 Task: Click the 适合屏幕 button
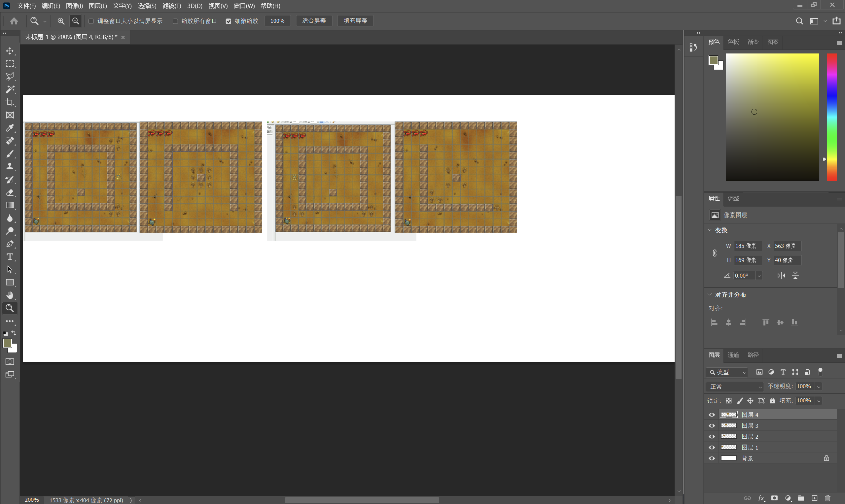[314, 21]
